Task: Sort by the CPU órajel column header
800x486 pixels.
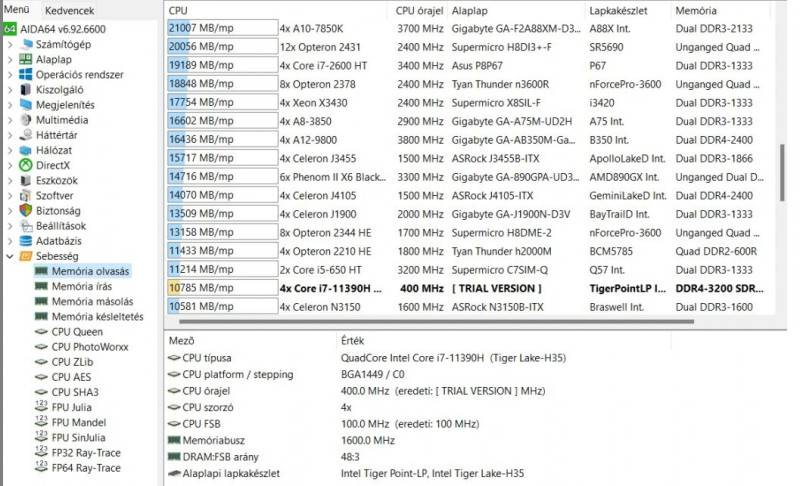Action: (418, 10)
